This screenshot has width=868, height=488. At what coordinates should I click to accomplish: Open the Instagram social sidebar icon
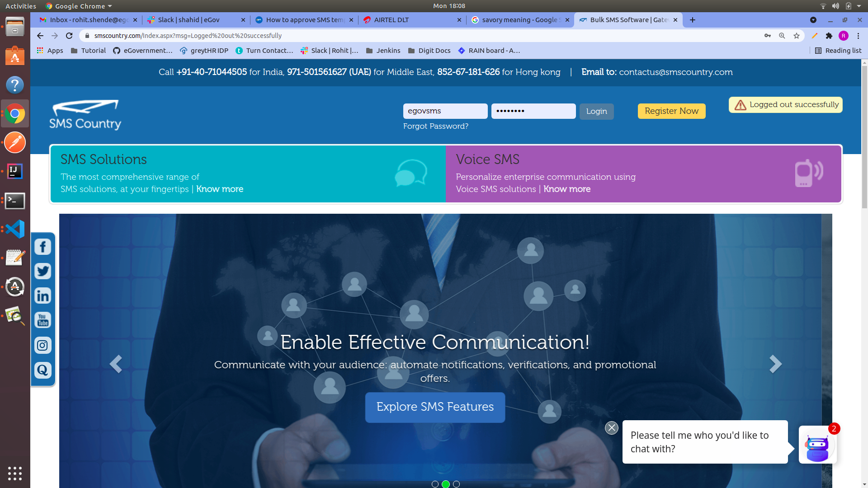(42, 345)
